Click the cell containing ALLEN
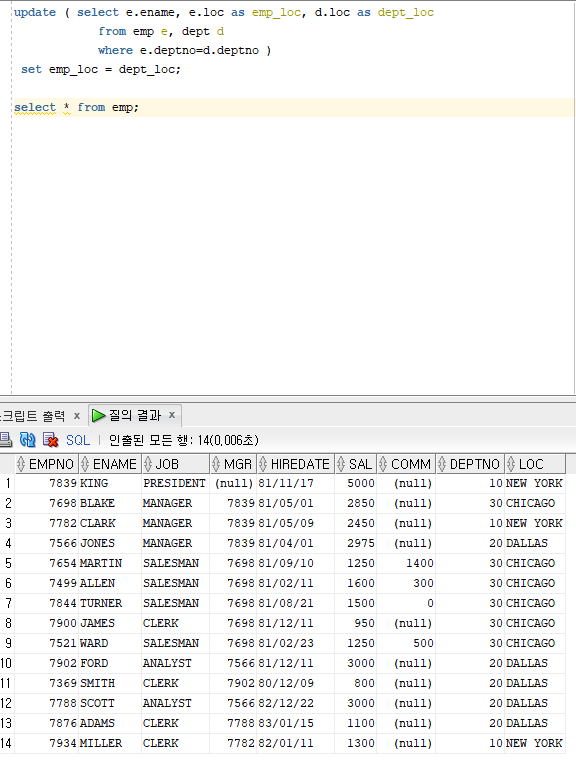The image size is (576, 762). [110, 583]
